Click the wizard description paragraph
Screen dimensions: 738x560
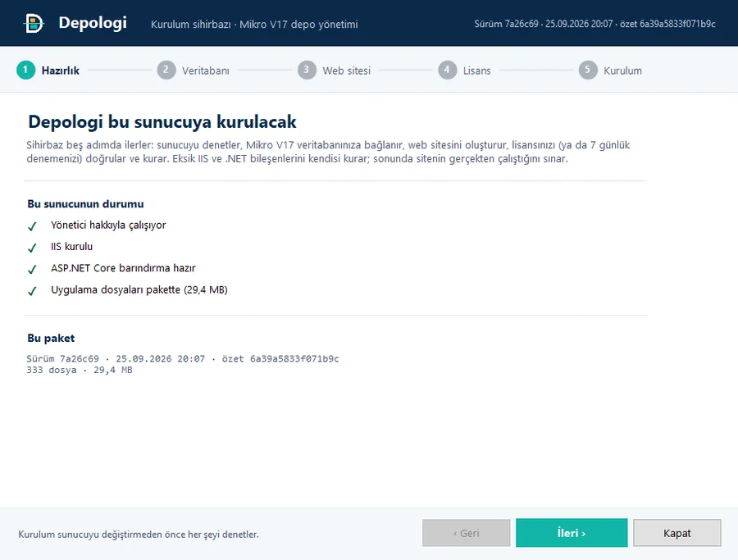[x=328, y=152]
